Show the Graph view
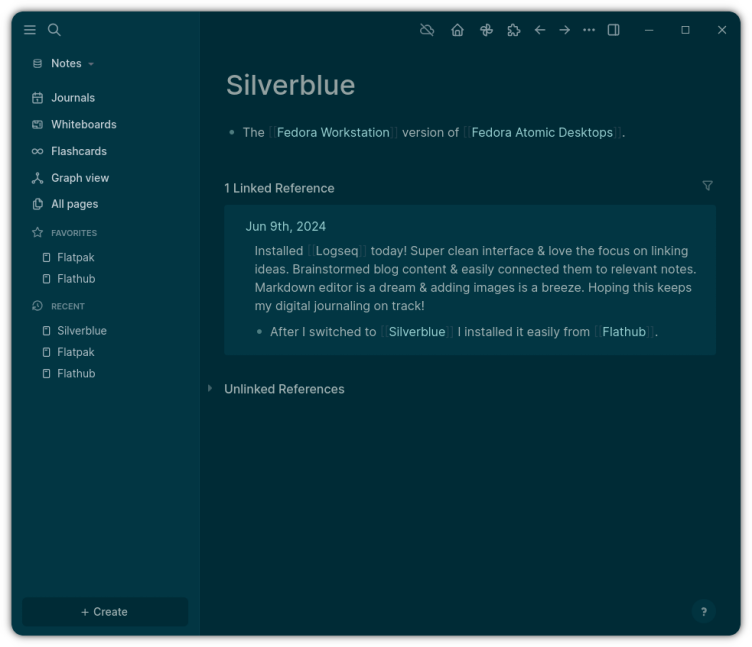The height and width of the screenshot is (647, 752). 79,178
